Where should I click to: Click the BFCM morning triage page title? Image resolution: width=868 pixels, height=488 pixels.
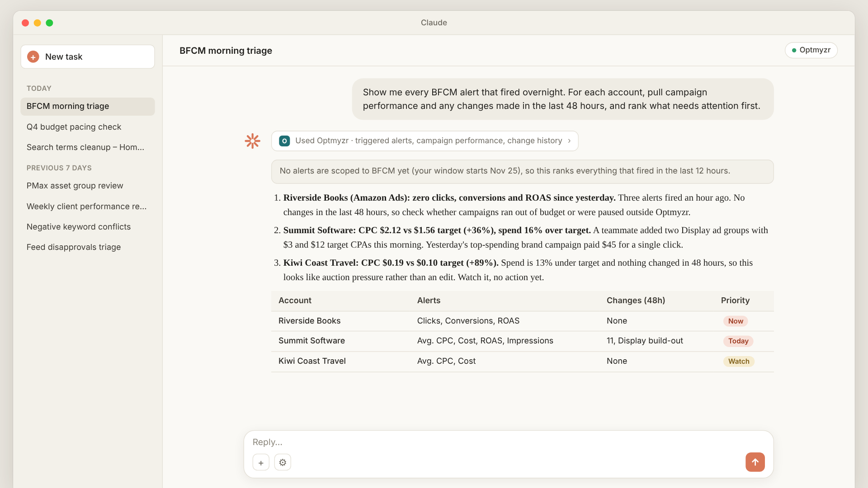(226, 51)
